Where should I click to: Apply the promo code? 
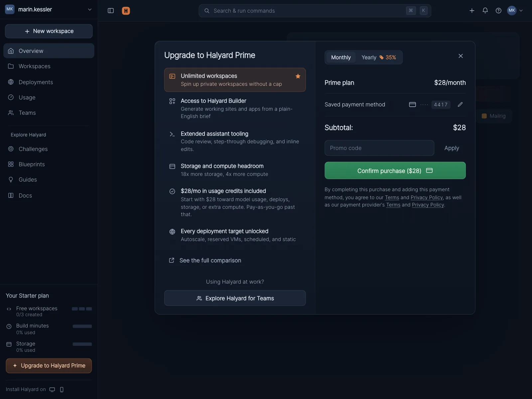click(x=452, y=148)
